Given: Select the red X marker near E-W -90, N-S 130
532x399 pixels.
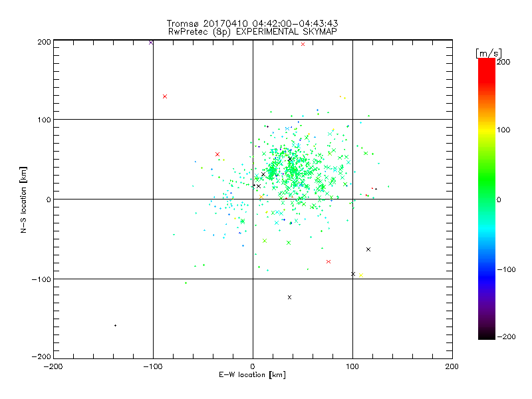Looking at the screenshot, I should 165,96.
